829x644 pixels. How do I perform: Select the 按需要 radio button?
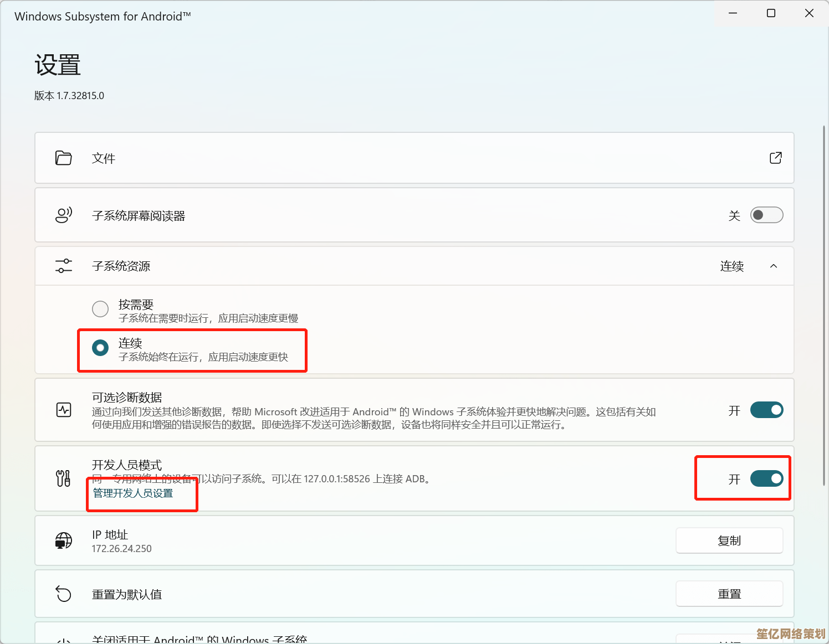point(100,309)
